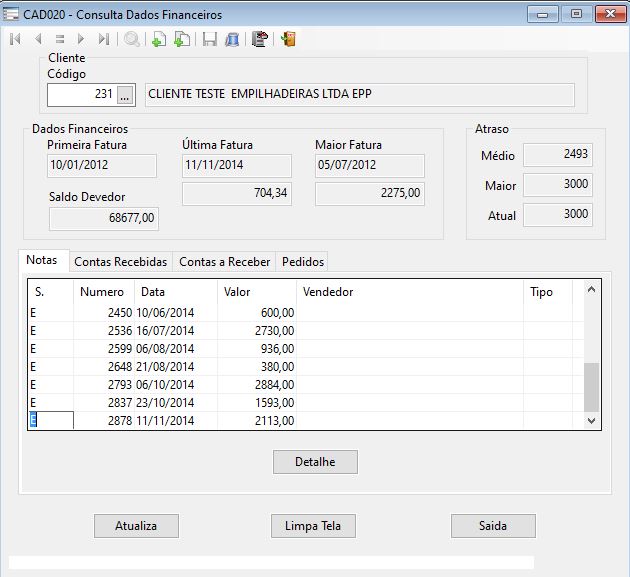Image resolution: width=630 pixels, height=577 pixels.
Task: Click the floppy disk save icon
Action: point(210,40)
